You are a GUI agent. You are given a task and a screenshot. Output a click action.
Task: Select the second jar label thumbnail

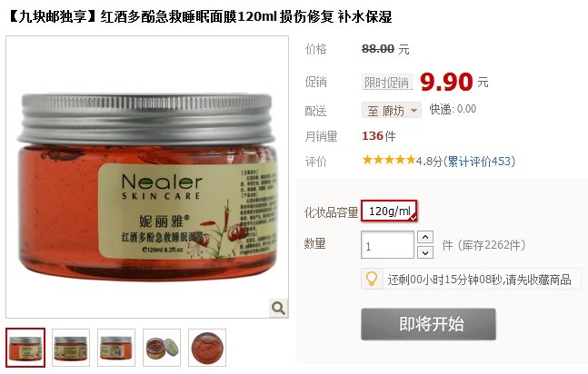(71, 348)
